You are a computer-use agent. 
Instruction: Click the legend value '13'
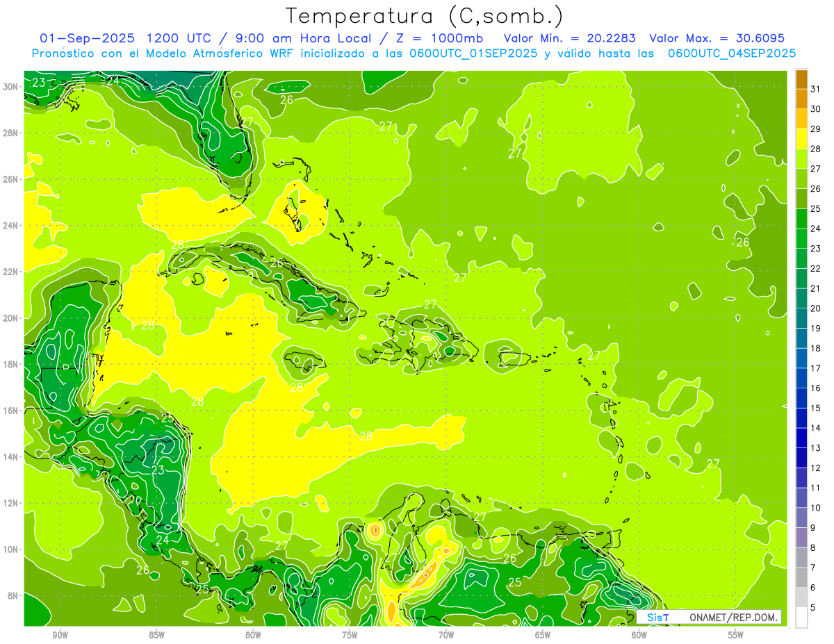click(816, 448)
